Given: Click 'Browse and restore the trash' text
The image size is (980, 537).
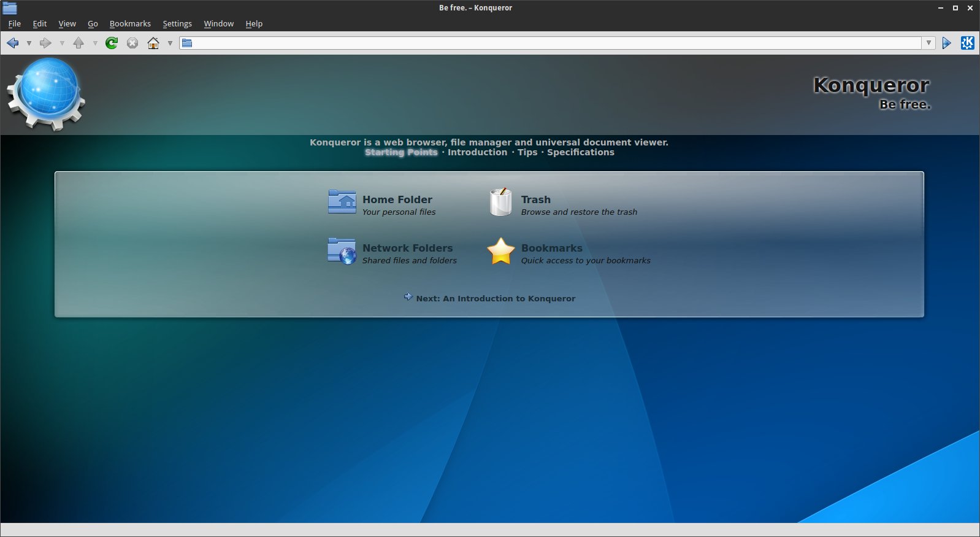Looking at the screenshot, I should [x=579, y=212].
